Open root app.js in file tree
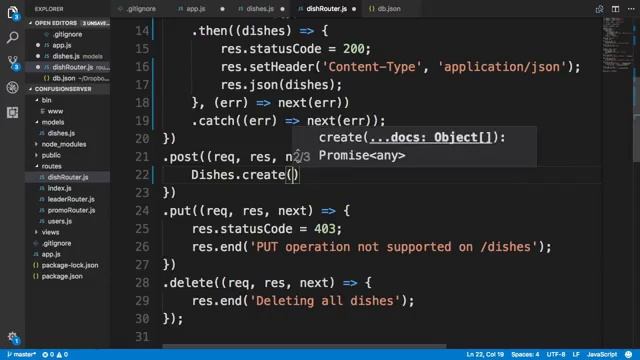 coord(51,254)
